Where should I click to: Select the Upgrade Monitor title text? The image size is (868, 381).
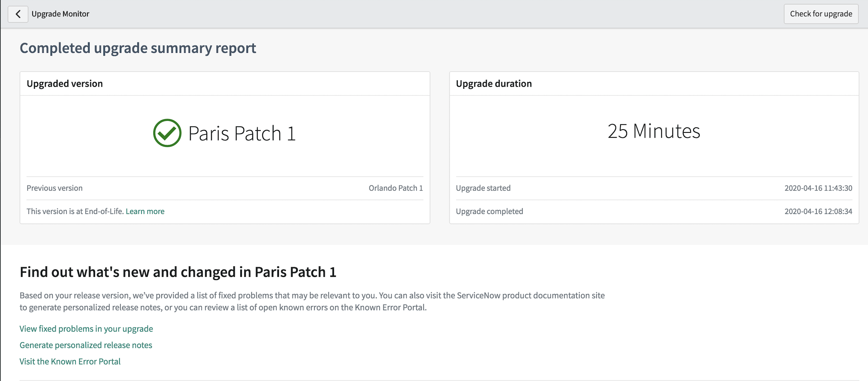tap(60, 14)
